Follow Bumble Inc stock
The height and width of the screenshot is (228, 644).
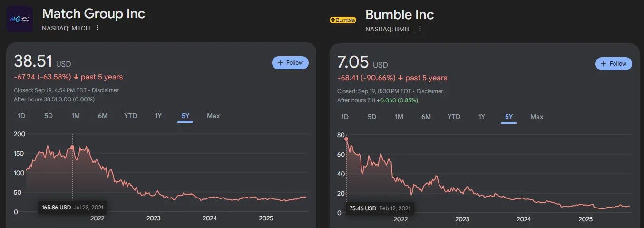pyautogui.click(x=614, y=64)
